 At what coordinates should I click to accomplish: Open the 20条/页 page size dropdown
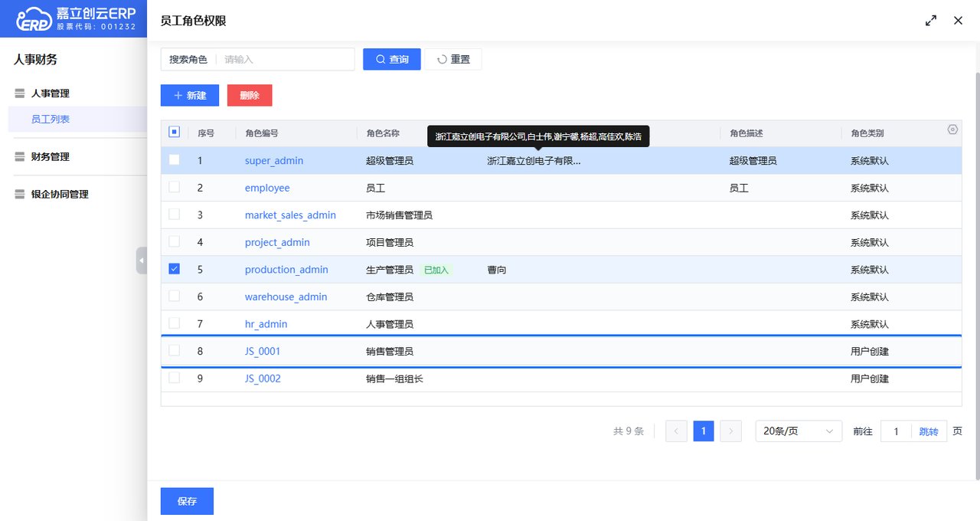point(799,431)
